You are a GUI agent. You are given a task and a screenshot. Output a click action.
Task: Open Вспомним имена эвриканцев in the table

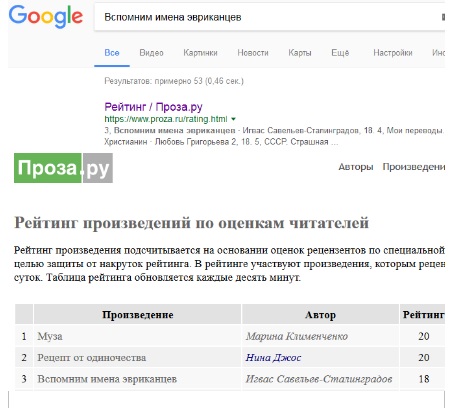point(107,379)
